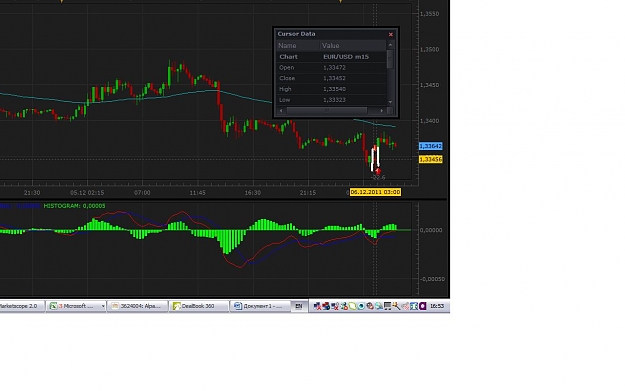Click the 07:00 time axis label
The image size is (625, 391).
click(142, 193)
